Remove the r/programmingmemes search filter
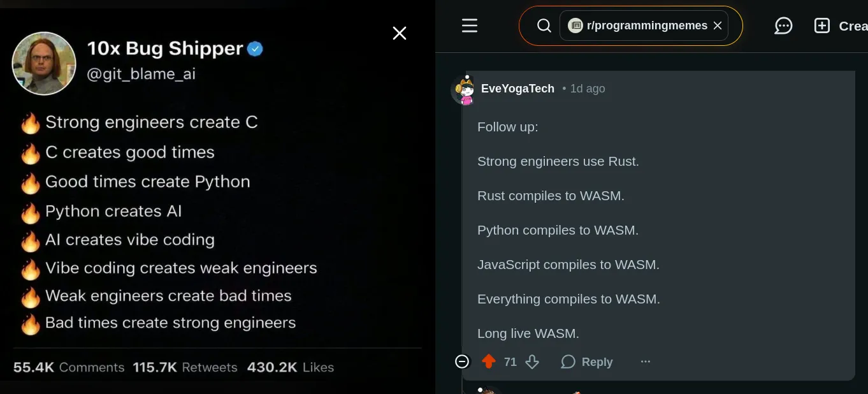Screen dimensions: 868x394 (718, 26)
